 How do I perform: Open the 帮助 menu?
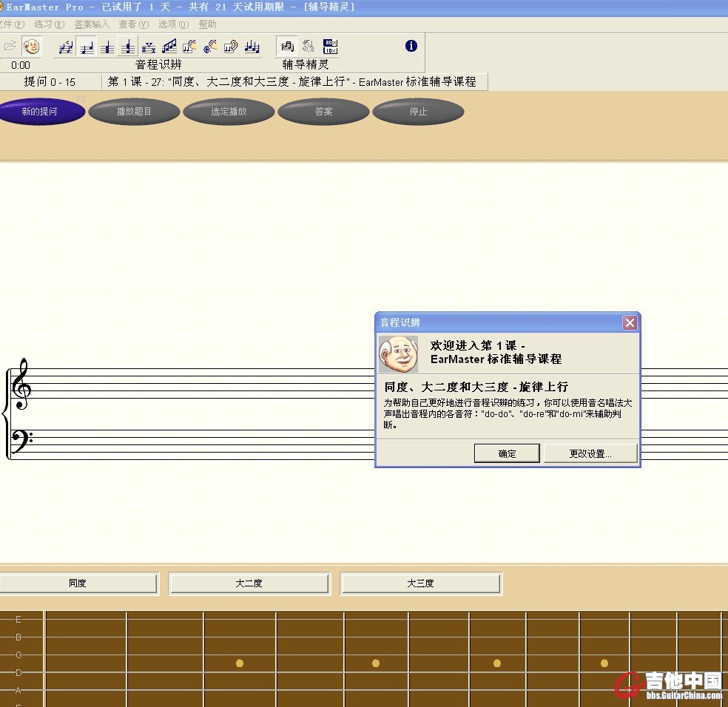(208, 24)
